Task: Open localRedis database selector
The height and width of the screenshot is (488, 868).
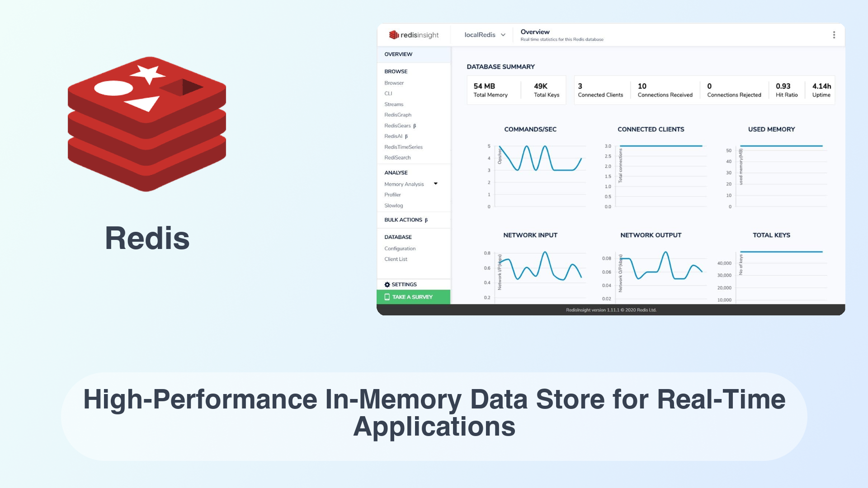Action: (x=483, y=34)
